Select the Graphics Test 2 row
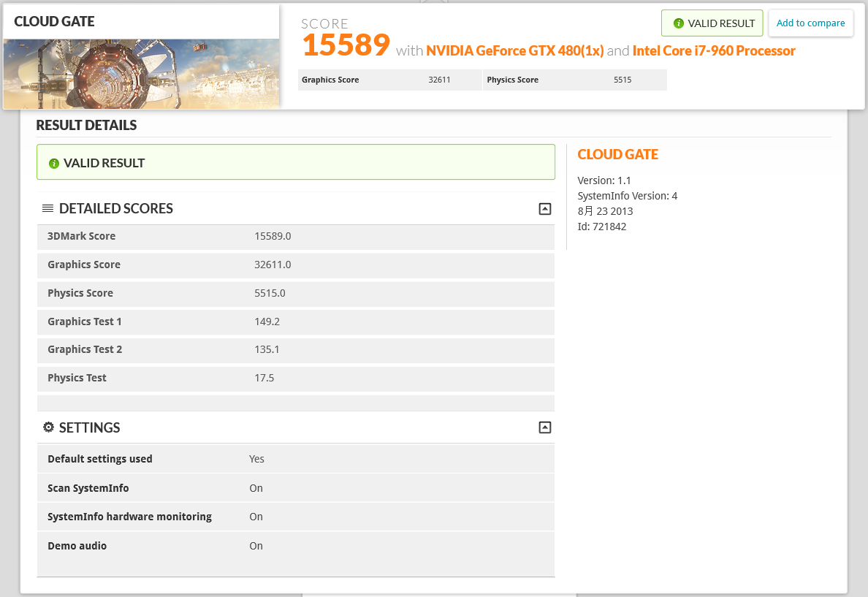This screenshot has width=868, height=597. coord(296,350)
